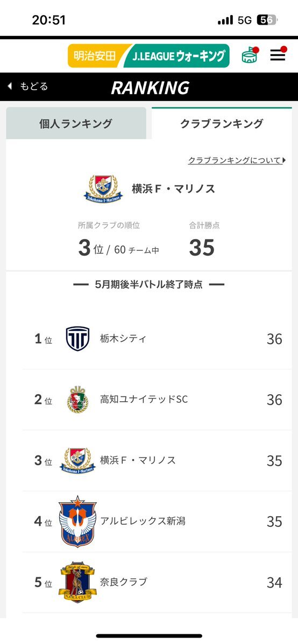Tap Yokohama F. Marinos emblem in third-place row
298x644 pixels.
tap(78, 460)
